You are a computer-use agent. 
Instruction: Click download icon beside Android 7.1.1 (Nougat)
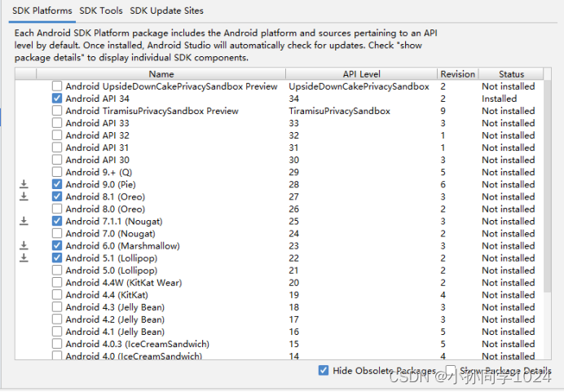pyautogui.click(x=24, y=221)
